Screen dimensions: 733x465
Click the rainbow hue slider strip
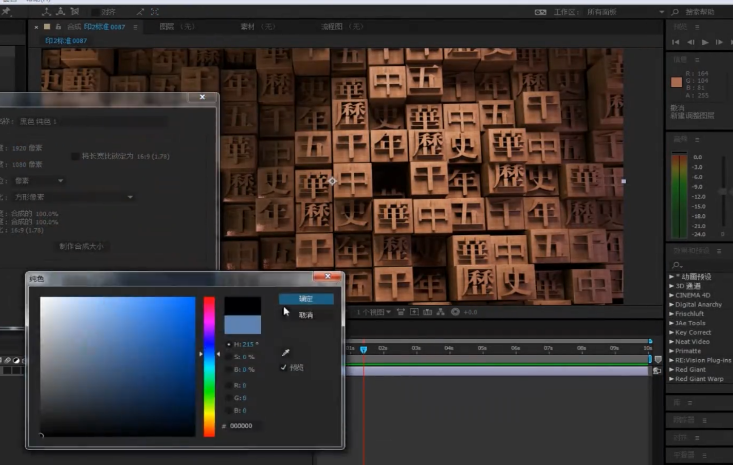(209, 365)
